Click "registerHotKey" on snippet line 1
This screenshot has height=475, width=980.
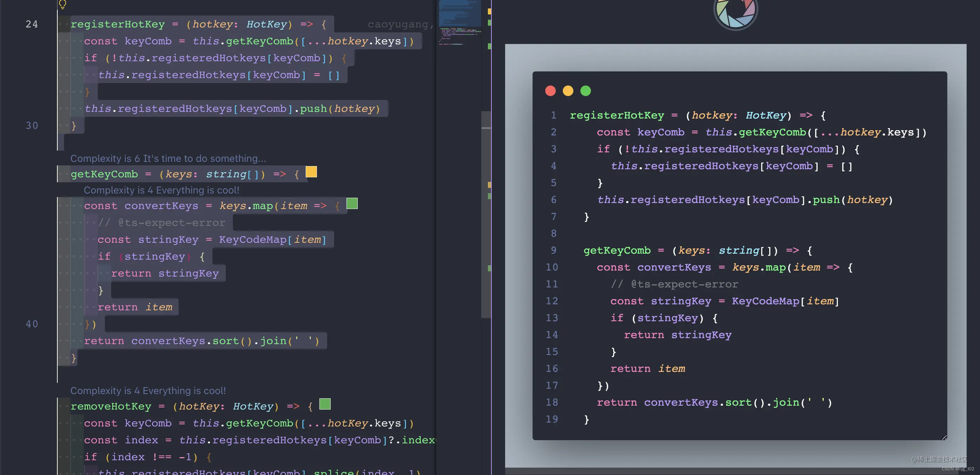point(617,115)
